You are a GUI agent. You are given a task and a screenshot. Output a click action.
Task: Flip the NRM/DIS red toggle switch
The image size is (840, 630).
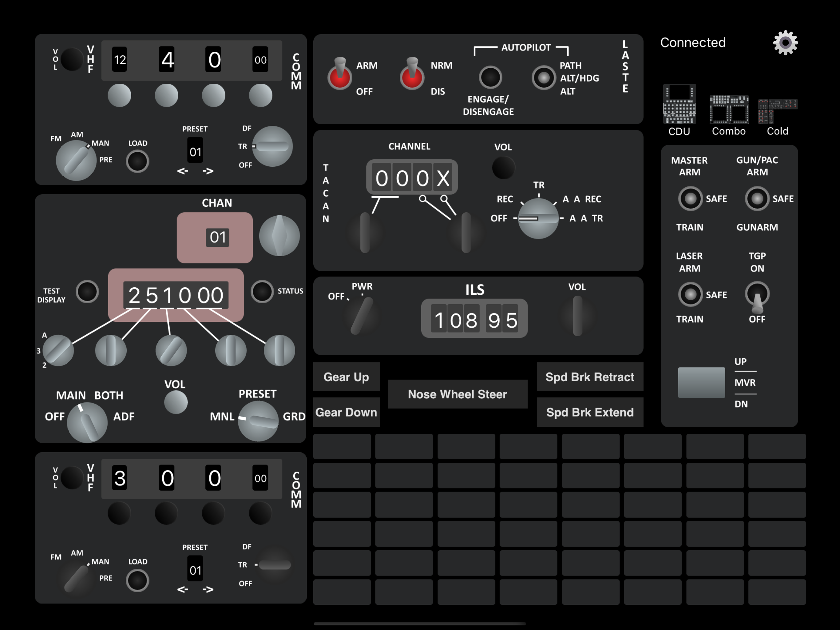[x=412, y=75]
